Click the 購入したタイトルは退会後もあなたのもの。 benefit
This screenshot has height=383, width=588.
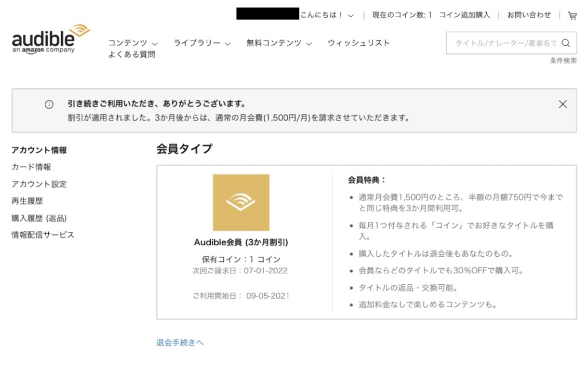pyautogui.click(x=436, y=254)
